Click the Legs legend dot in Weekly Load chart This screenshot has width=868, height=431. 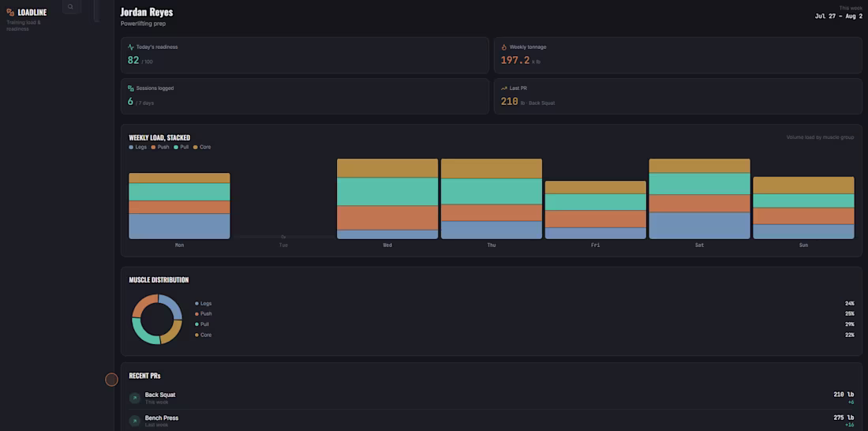131,148
